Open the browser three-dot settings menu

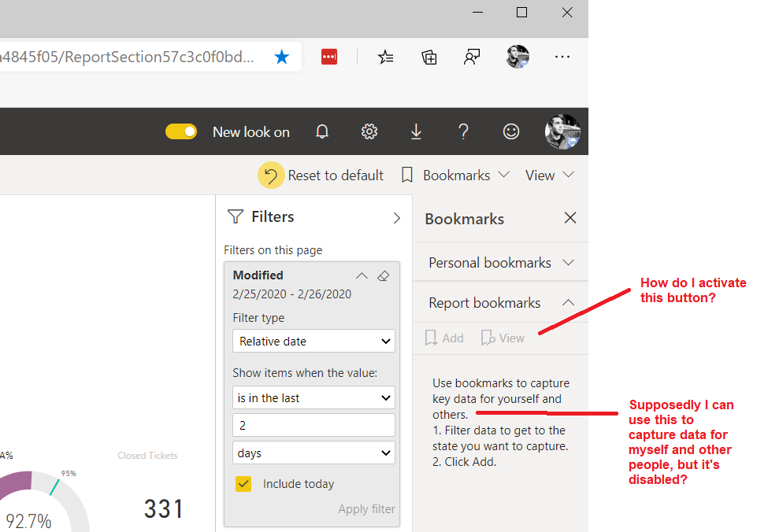click(x=562, y=57)
